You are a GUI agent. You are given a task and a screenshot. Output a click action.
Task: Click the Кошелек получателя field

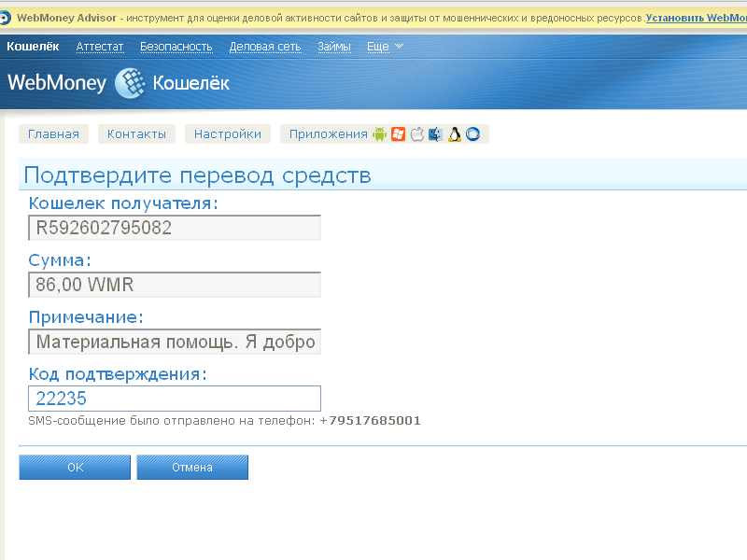(175, 228)
